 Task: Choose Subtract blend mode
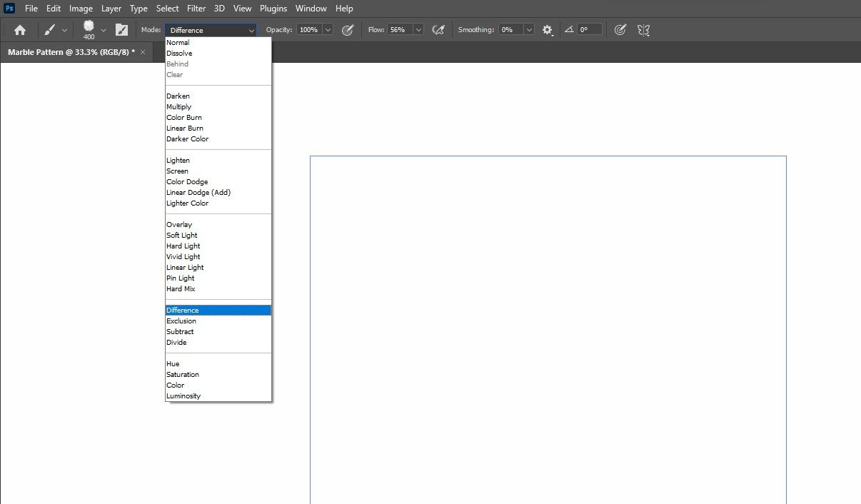(218, 332)
